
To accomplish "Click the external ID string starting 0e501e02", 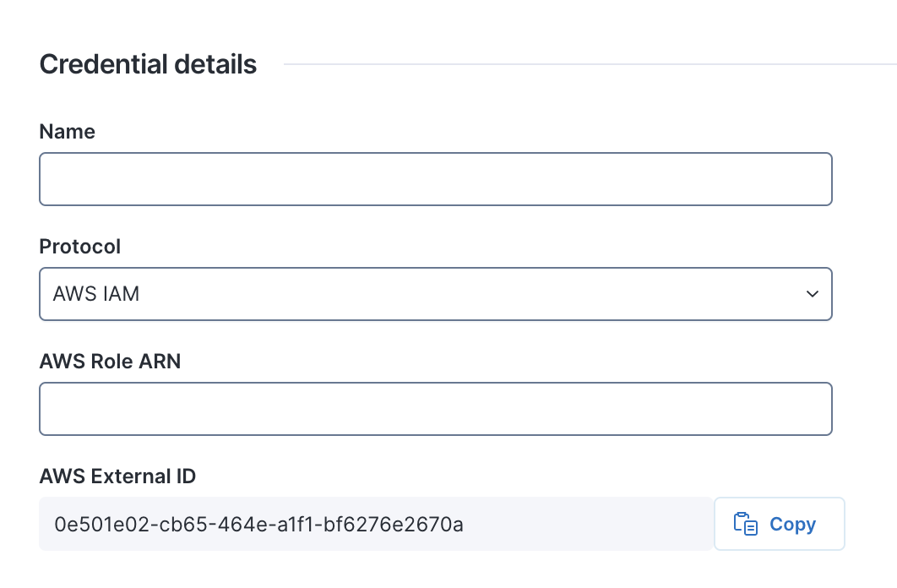I will click(x=258, y=525).
